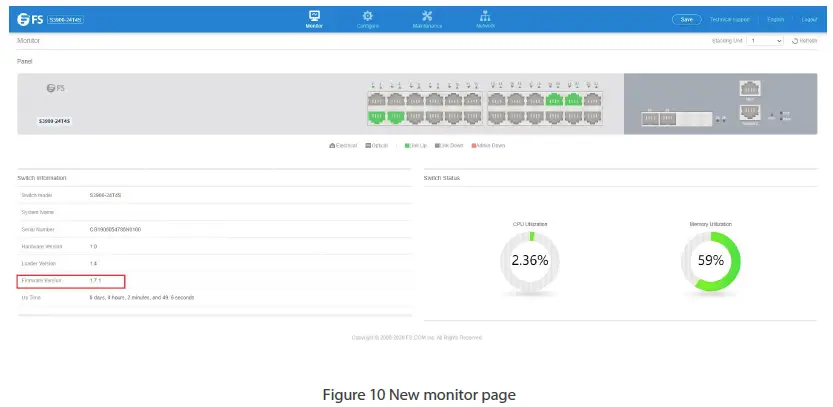Select the last gray port in the top row
This screenshot has height=407, width=833.
(592, 99)
